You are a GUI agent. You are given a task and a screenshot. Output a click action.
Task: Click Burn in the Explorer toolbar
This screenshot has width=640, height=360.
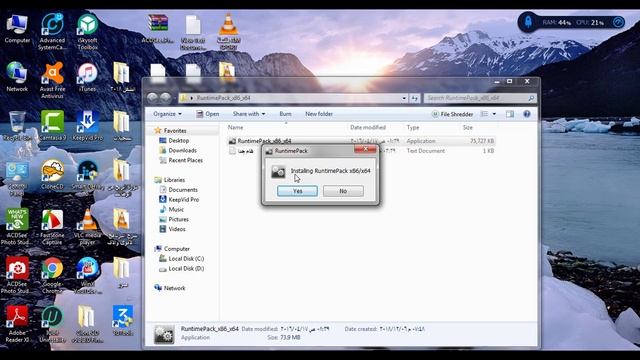285,114
